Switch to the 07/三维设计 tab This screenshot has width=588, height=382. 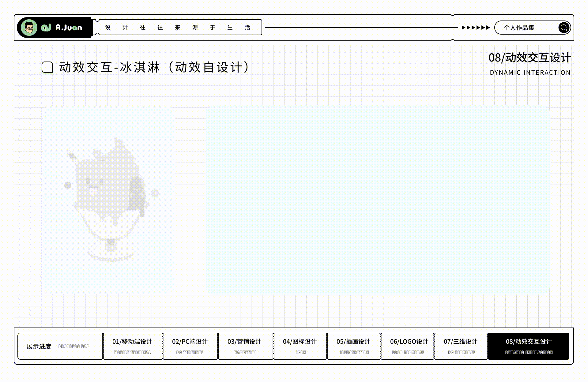pyautogui.click(x=461, y=346)
